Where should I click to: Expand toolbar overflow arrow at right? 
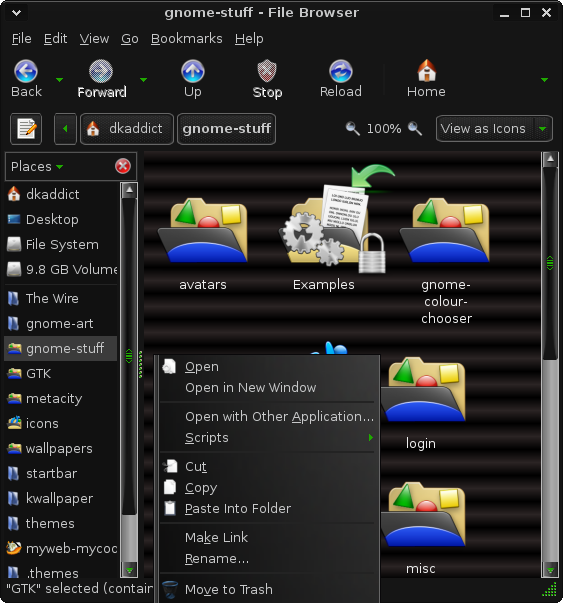pyautogui.click(x=544, y=80)
